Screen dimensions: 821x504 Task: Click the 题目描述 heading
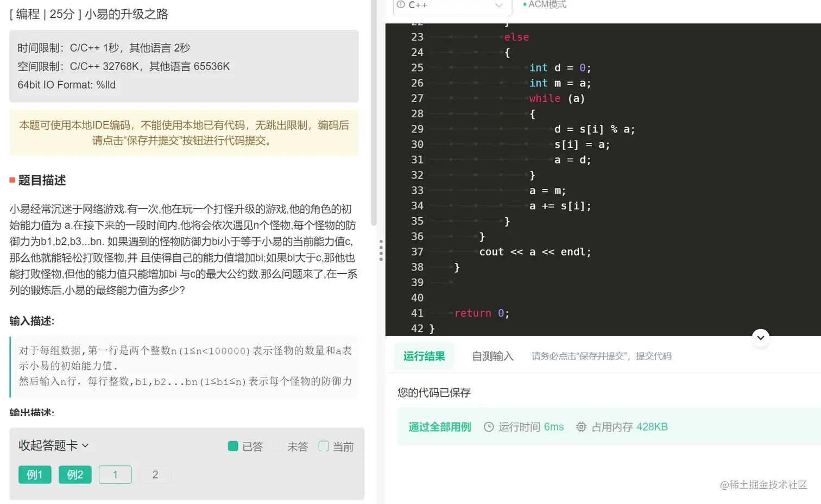(42, 180)
